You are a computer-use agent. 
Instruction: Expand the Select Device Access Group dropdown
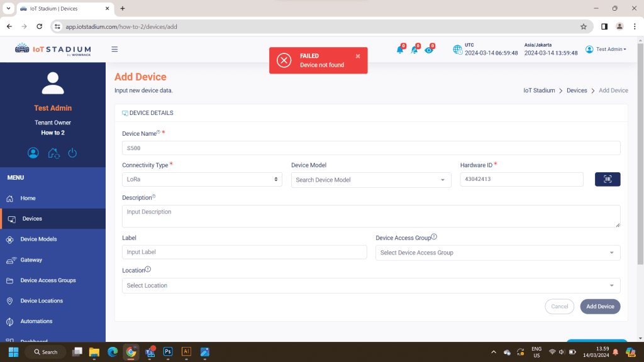[x=497, y=253]
